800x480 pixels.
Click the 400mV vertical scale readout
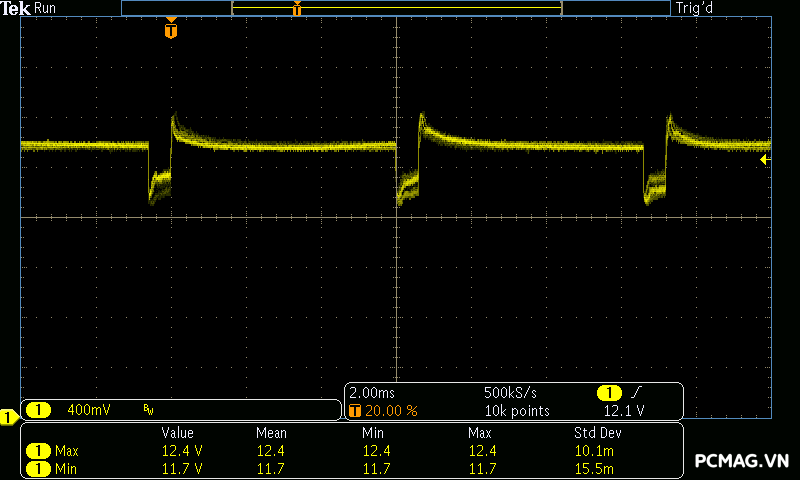pos(89,410)
